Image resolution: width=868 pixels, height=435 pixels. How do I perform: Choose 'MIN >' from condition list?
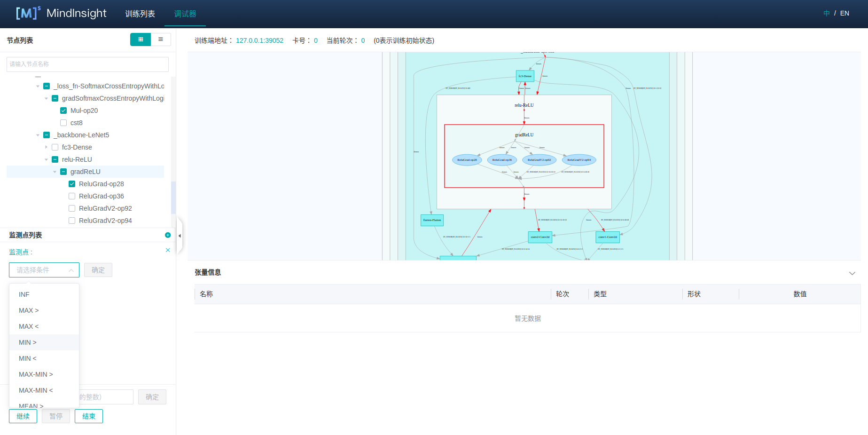click(28, 342)
